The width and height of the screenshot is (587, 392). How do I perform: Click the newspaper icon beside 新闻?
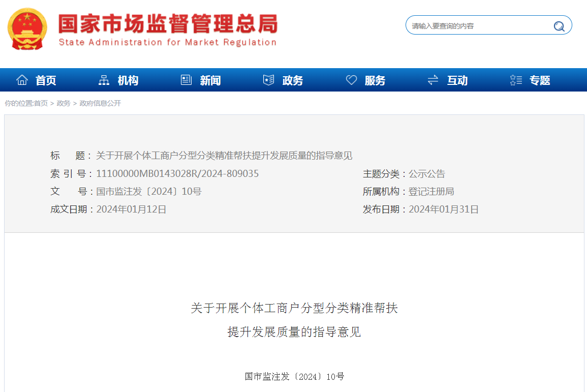pyautogui.click(x=186, y=80)
